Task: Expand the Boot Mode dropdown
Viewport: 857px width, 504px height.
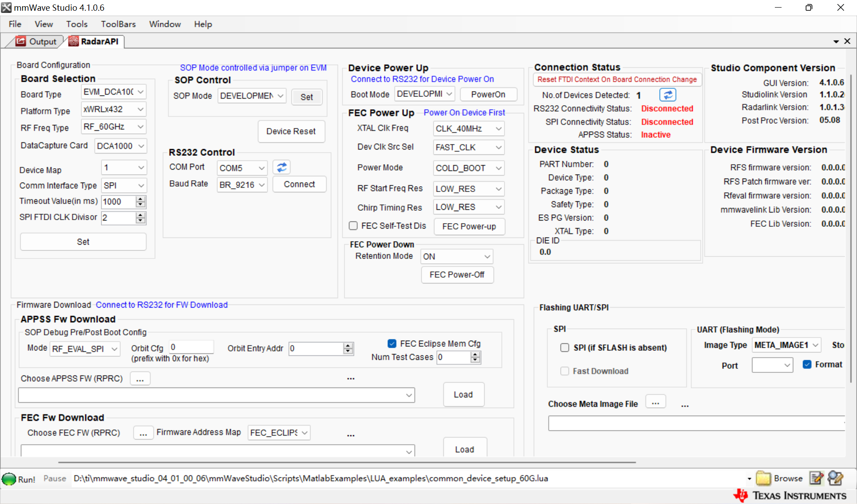Action: [424, 94]
